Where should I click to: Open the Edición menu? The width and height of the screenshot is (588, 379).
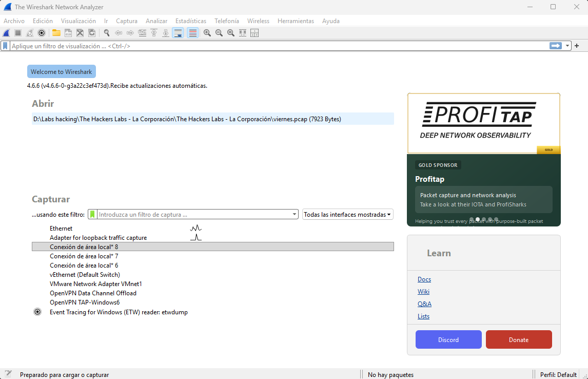coord(43,21)
